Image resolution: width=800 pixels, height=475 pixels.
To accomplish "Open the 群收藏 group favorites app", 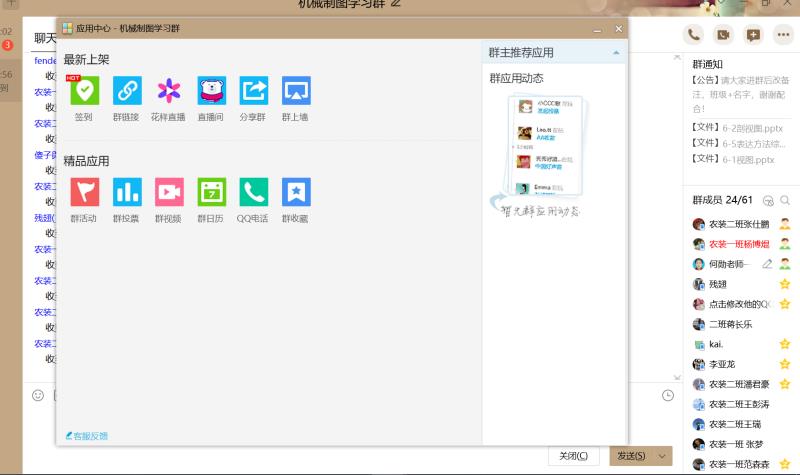I will (296, 192).
